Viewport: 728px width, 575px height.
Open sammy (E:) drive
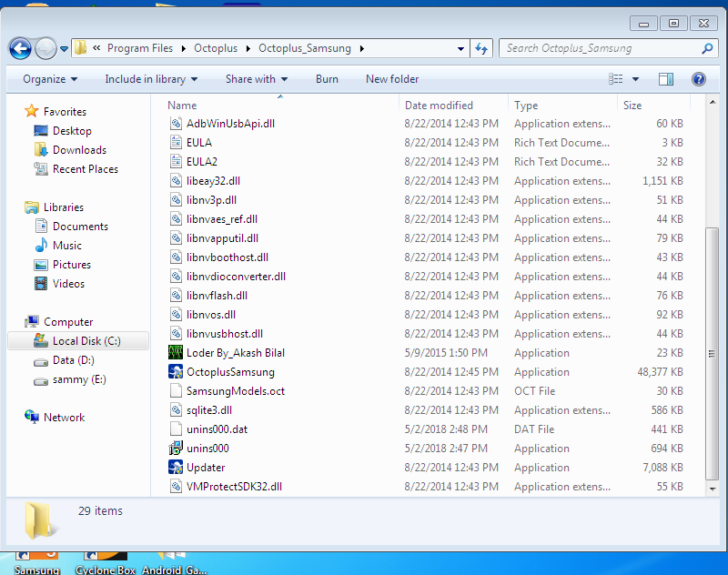click(x=79, y=379)
